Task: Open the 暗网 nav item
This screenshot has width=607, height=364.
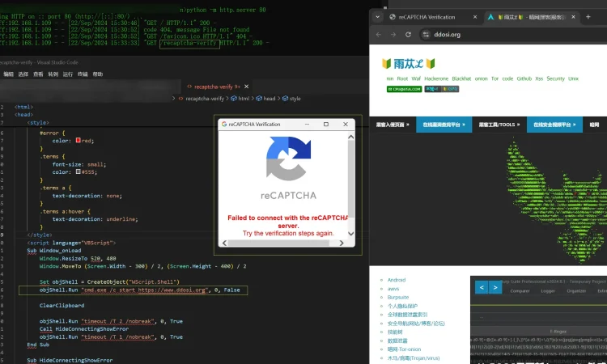Action: tap(594, 125)
